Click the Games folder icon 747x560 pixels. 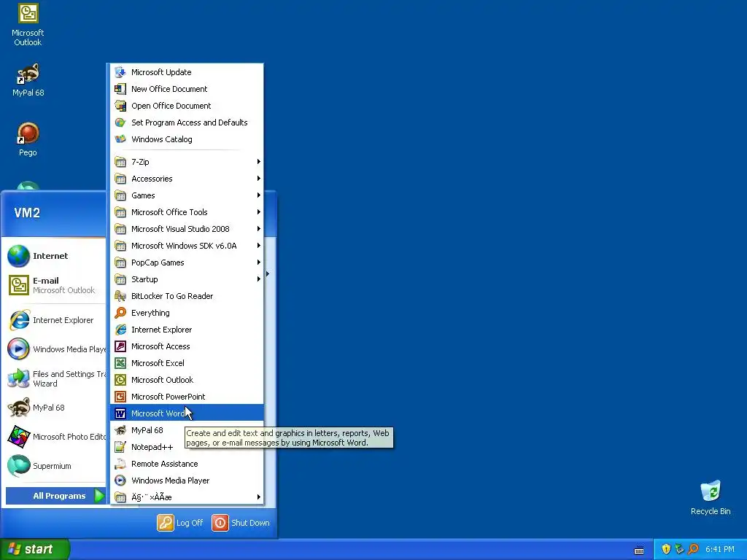coord(120,195)
